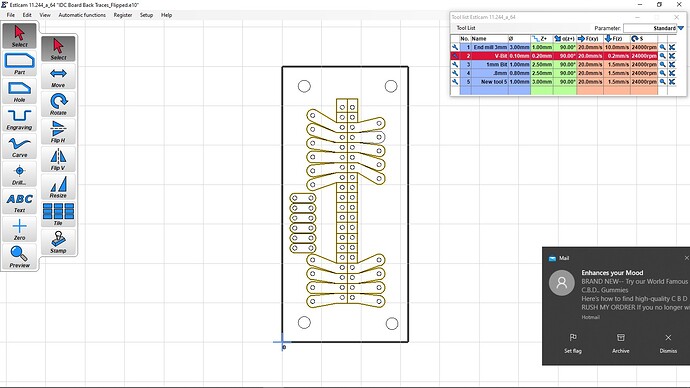Delete the End mill 3mm tool entry
Viewport: 690px width, 388px height.
[672, 47]
